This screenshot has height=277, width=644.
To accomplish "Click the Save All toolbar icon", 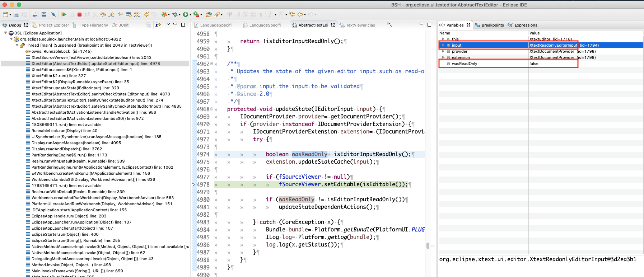I will pos(24,14).
